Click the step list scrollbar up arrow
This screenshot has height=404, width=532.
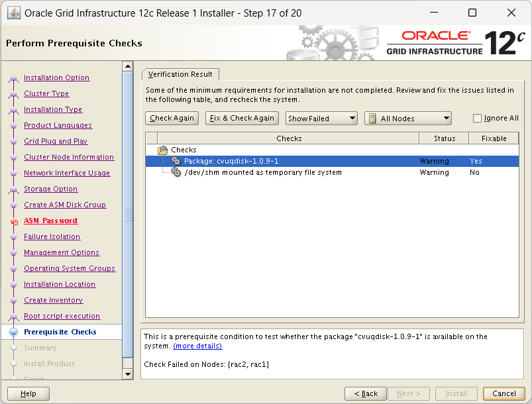tap(128, 66)
